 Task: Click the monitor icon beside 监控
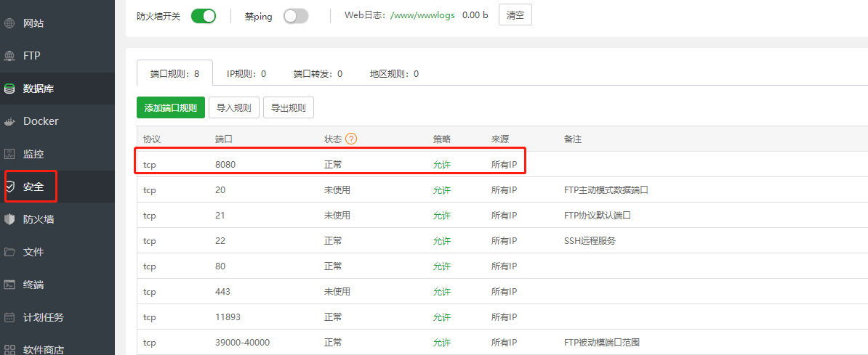(x=9, y=154)
